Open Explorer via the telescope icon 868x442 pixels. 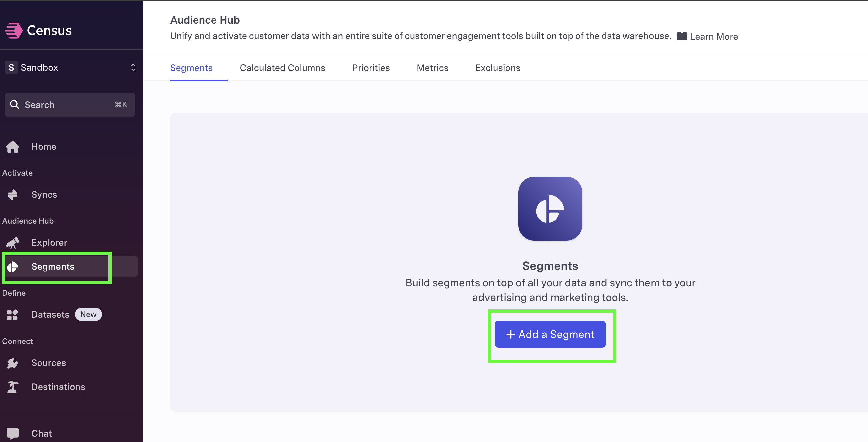(13, 243)
